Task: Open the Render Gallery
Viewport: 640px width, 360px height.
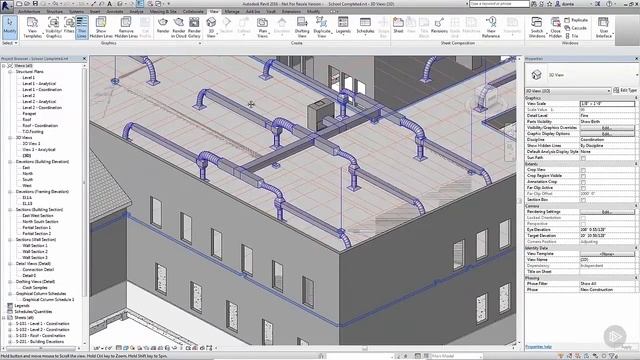Action: pos(194,28)
